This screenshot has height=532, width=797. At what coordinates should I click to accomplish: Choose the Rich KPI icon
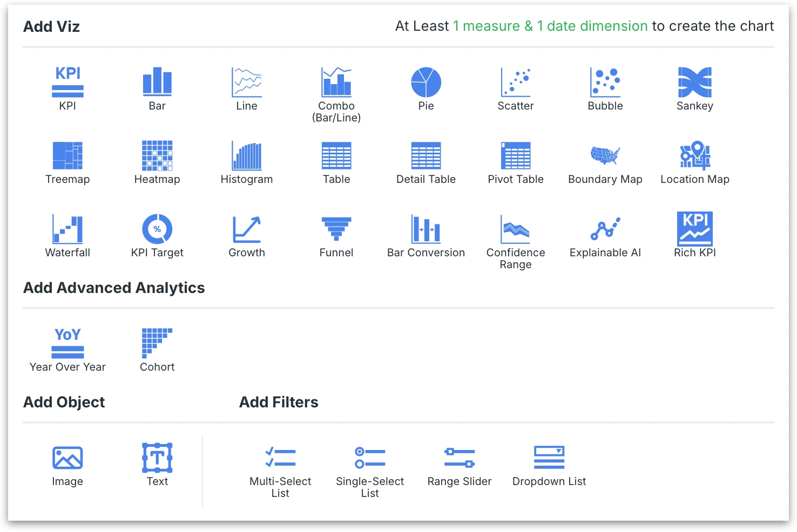click(695, 229)
